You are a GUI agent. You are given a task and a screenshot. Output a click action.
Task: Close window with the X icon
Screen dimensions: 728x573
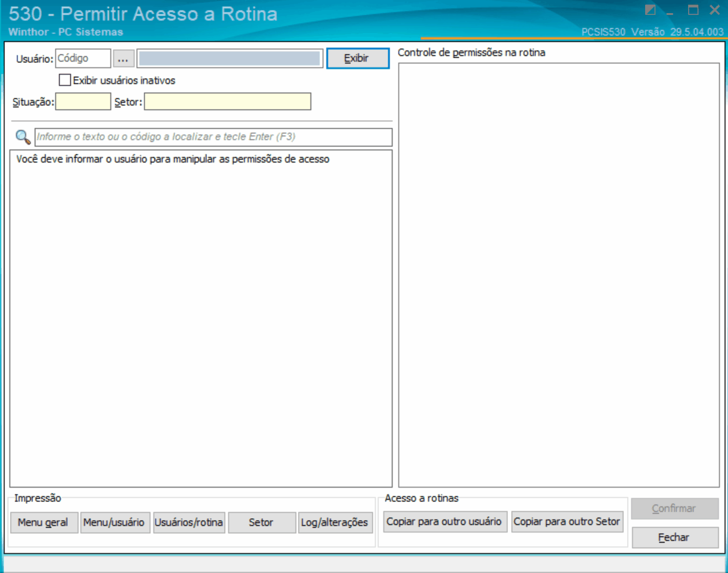click(715, 10)
